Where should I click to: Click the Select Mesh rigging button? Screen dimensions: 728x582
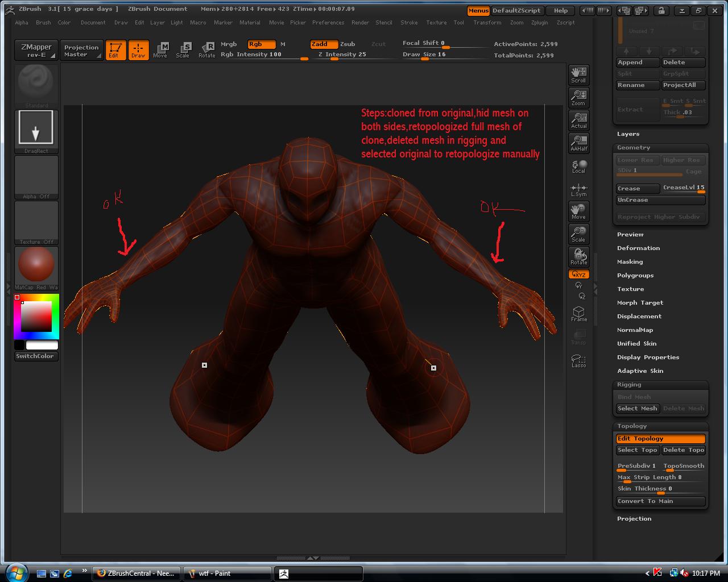coord(638,409)
